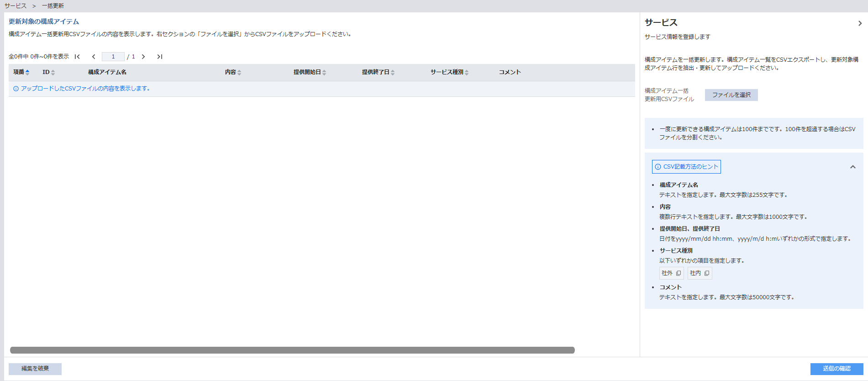Image resolution: width=868 pixels, height=381 pixels.
Task: Go to next page of table
Action: point(143,57)
